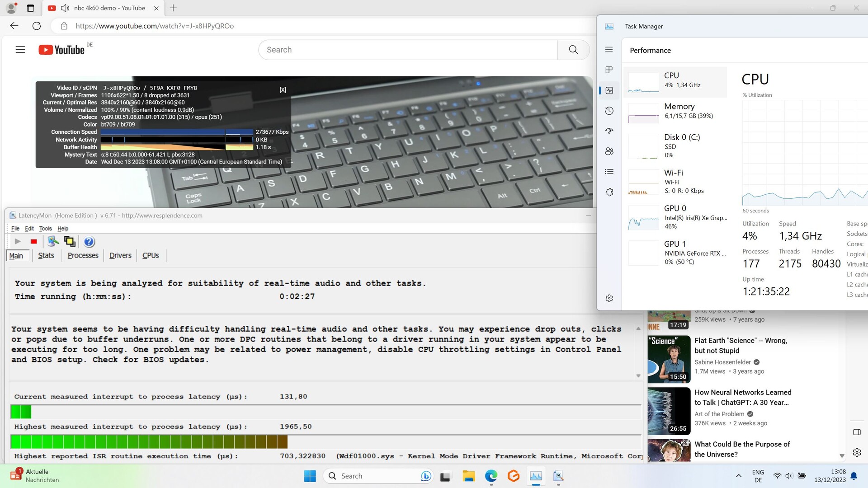The width and height of the screenshot is (868, 488).
Task: Click YouTube search magnifier button
Action: [573, 50]
